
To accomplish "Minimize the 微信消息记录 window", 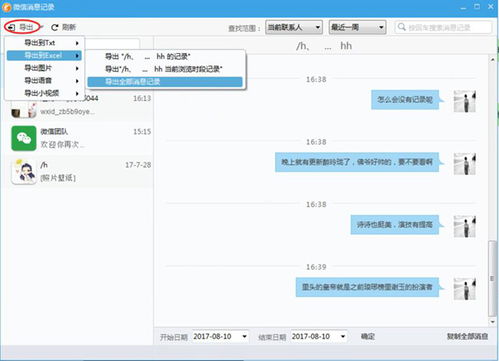I will tap(463, 7).
